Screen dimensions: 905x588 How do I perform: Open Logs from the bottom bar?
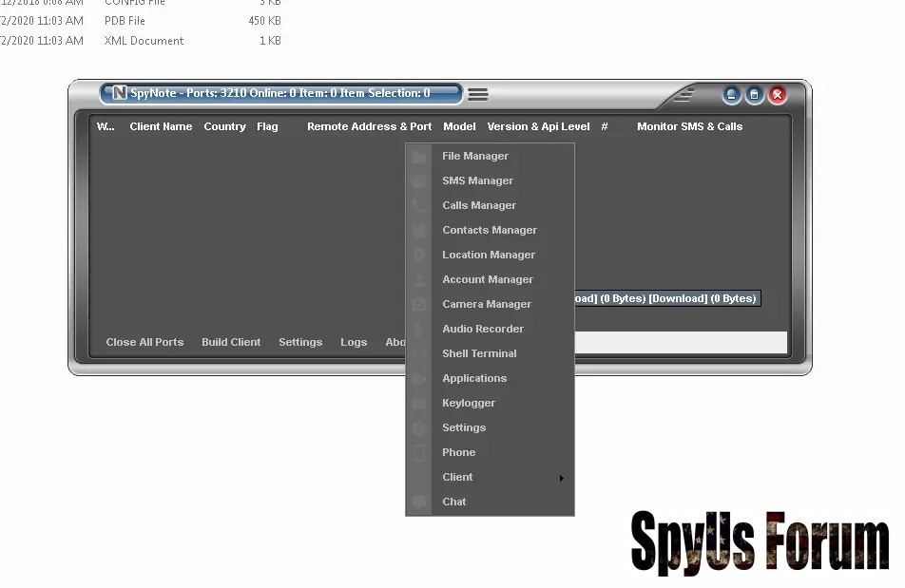[x=354, y=343]
